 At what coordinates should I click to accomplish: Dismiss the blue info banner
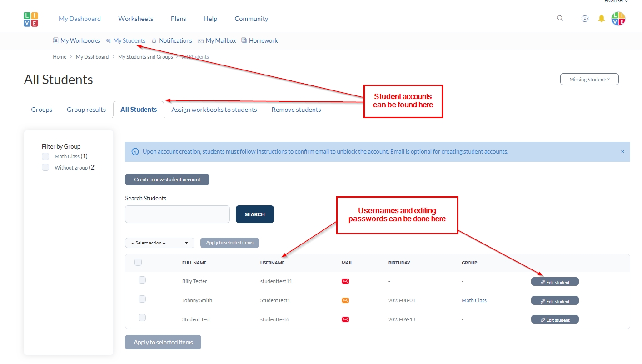click(x=622, y=152)
